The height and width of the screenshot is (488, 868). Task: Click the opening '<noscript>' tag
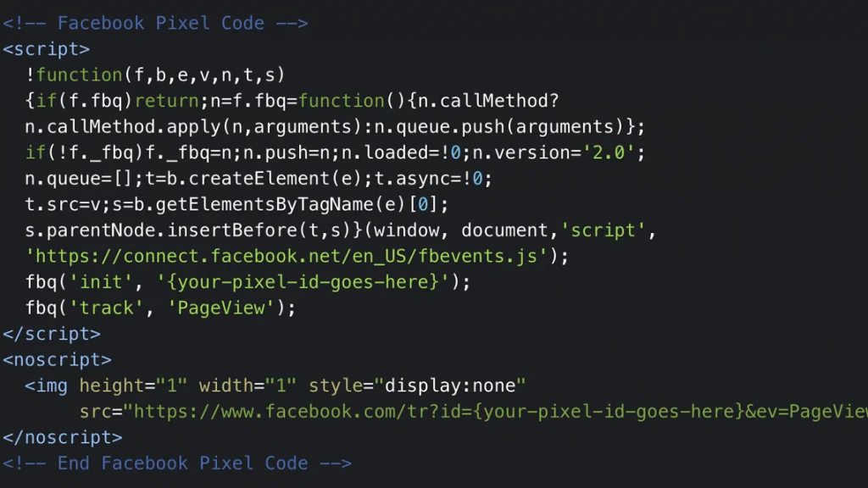[57, 360]
